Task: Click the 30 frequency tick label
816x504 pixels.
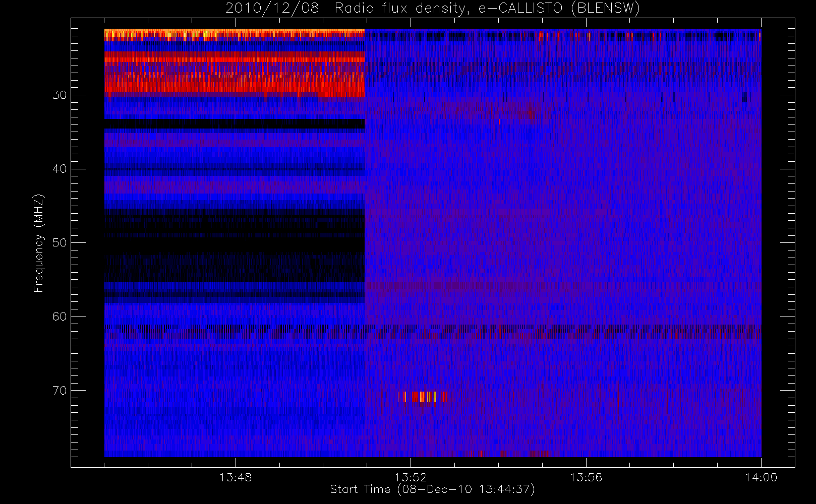Action: coord(60,95)
